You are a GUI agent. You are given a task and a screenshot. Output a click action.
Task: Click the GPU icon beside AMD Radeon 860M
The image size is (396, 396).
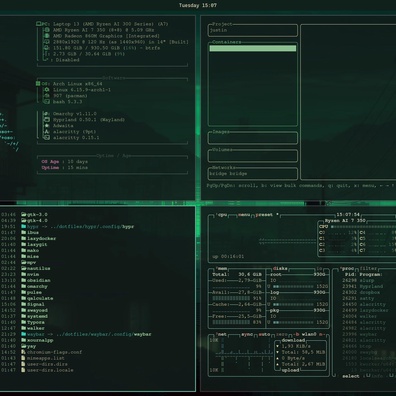click(x=47, y=36)
